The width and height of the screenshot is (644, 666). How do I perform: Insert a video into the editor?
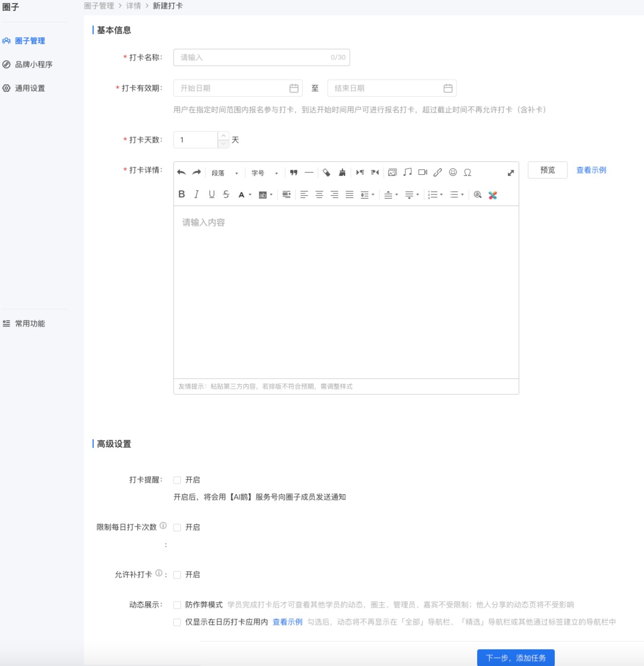pos(423,172)
